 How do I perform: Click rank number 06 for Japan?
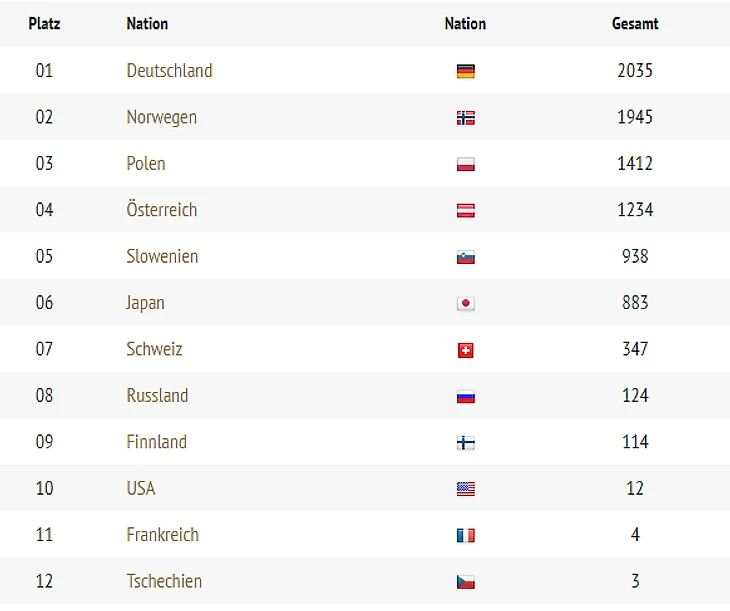pyautogui.click(x=44, y=303)
